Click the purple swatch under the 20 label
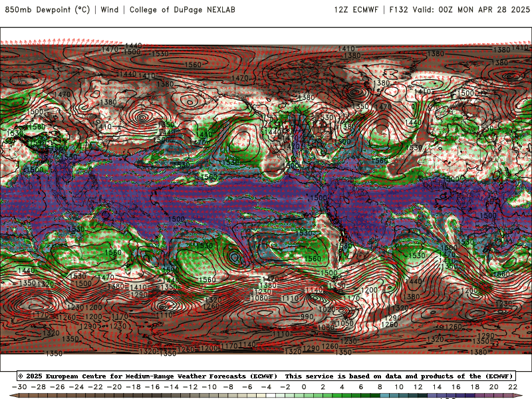 (x=499, y=396)
